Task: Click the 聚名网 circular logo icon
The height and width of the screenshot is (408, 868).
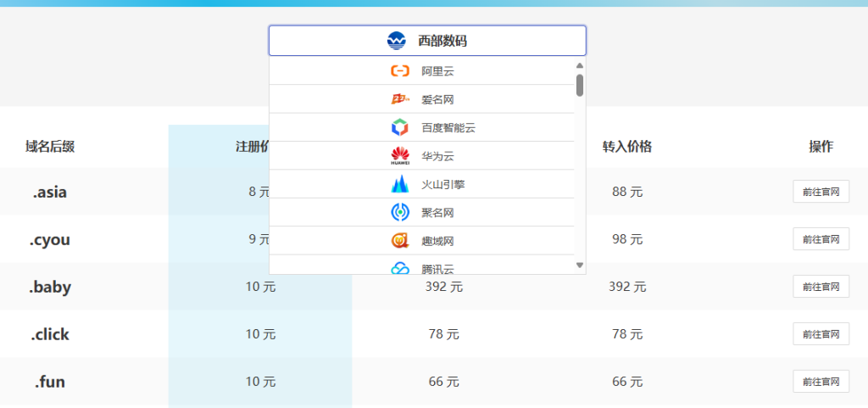Action: (x=400, y=213)
